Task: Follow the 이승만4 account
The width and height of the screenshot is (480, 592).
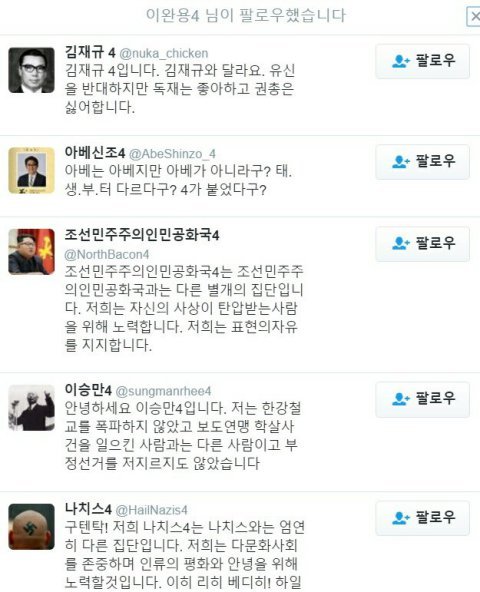Action: 423,399
